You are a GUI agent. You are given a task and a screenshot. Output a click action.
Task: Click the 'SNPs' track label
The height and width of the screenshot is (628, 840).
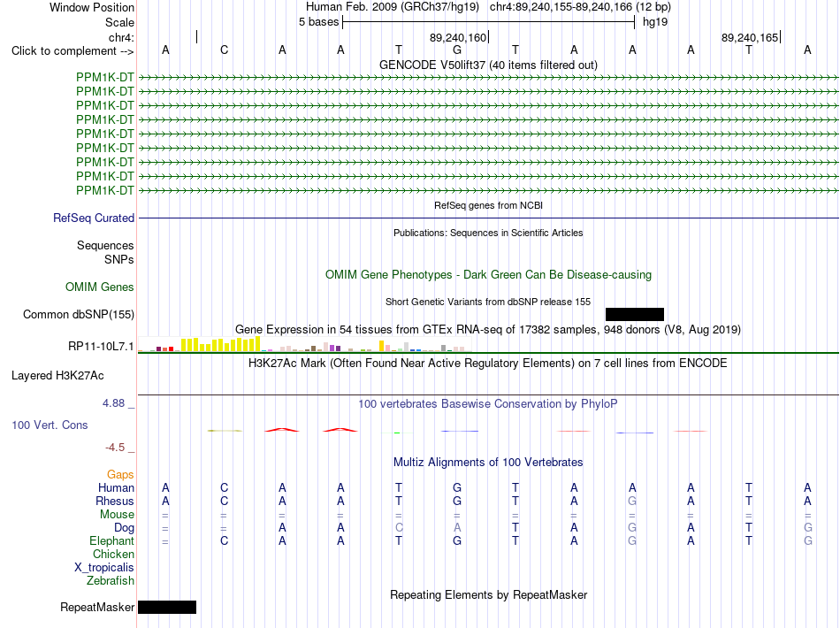coord(119,259)
